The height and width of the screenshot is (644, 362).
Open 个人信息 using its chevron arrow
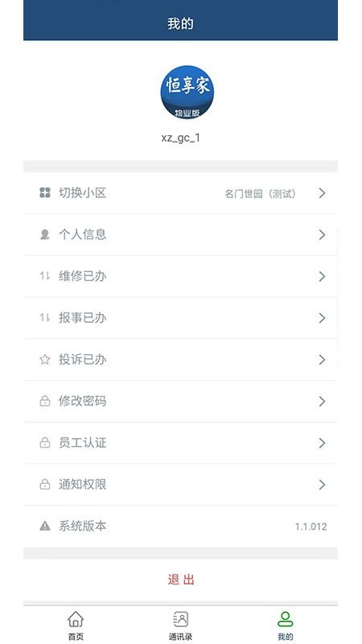click(x=323, y=235)
